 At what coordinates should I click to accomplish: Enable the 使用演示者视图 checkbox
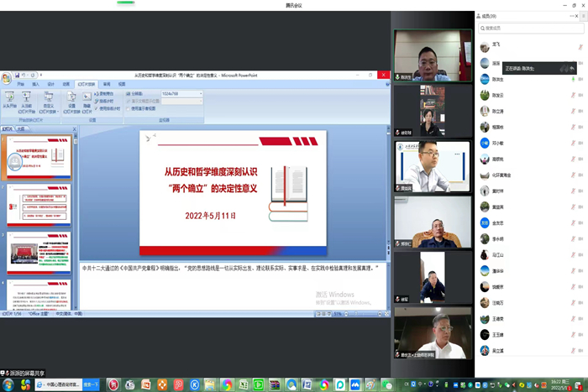point(128,108)
